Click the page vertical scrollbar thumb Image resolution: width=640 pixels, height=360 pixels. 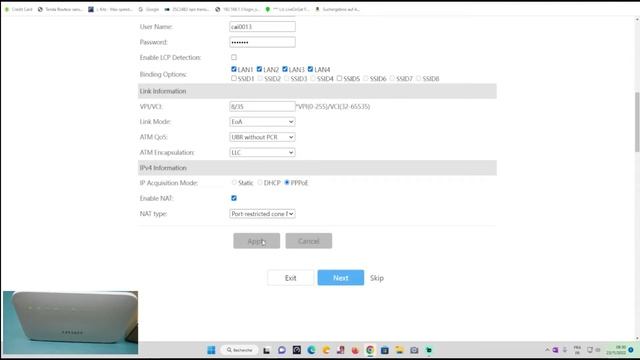click(637, 122)
